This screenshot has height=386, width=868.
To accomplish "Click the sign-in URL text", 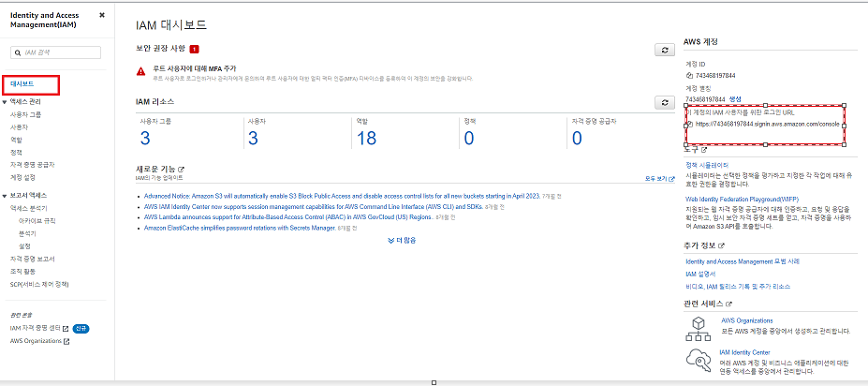I will click(768, 124).
